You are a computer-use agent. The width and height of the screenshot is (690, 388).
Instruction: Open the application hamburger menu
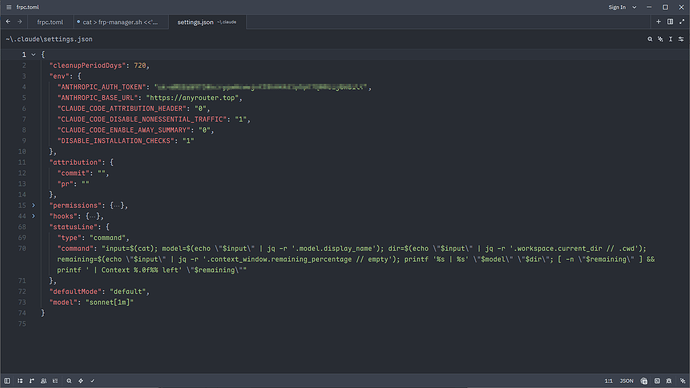[x=9, y=7]
